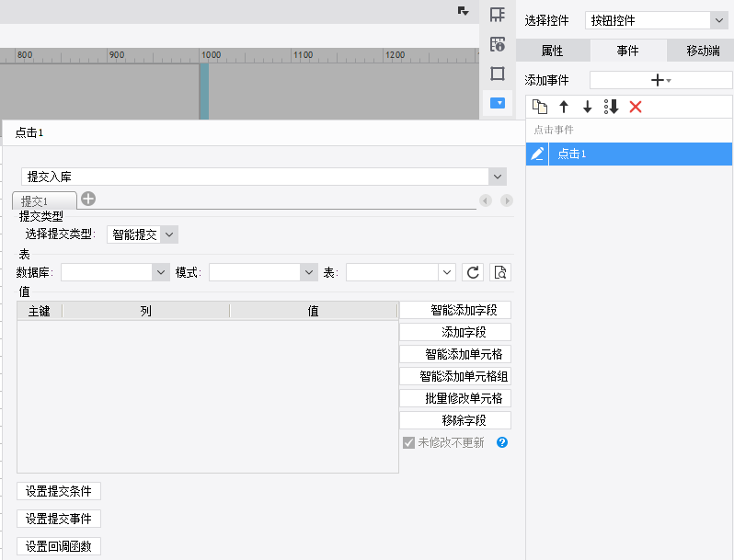Switch to the 移动端 tab
734x560 pixels.
pyautogui.click(x=700, y=51)
